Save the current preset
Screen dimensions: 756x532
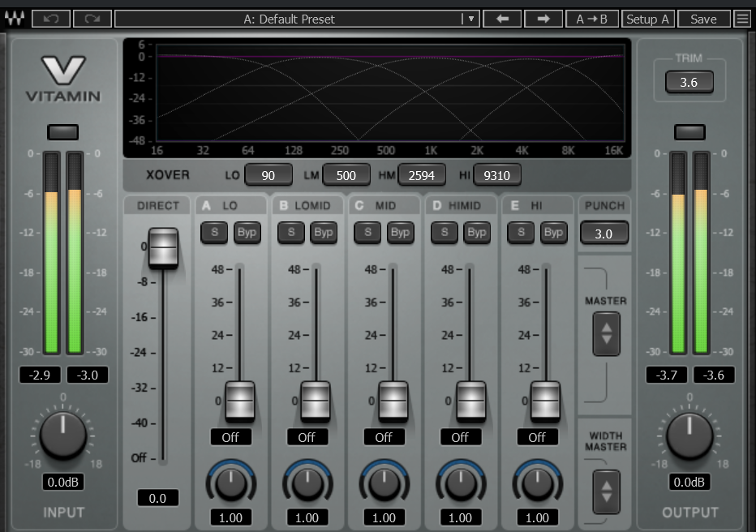coord(703,19)
